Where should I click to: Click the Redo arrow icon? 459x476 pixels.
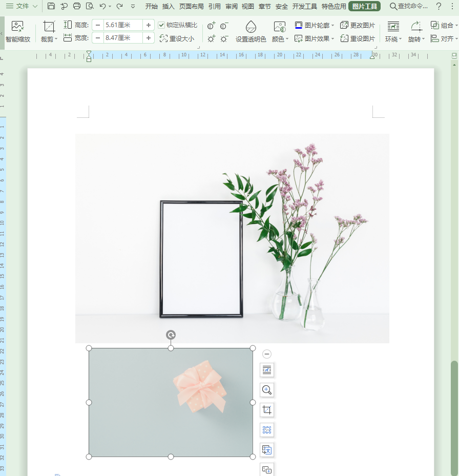[119, 6]
